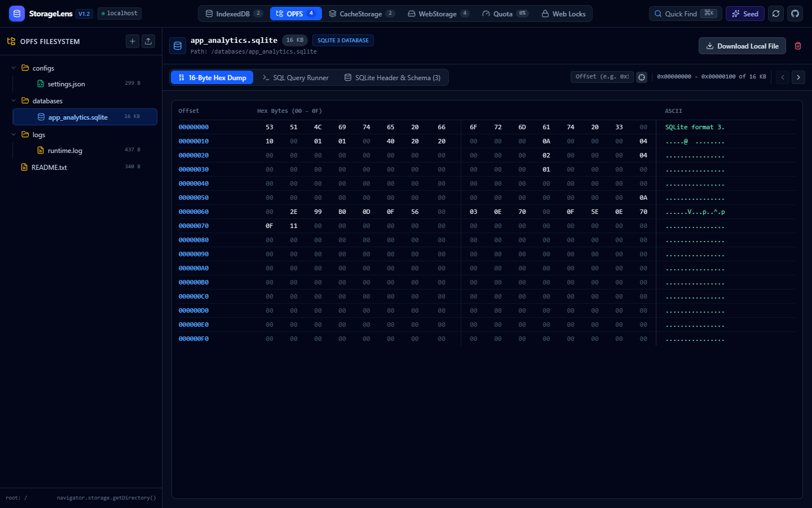The image size is (812, 508).
Task: Click the offset 00000060 in the hex dump
Action: (x=193, y=212)
